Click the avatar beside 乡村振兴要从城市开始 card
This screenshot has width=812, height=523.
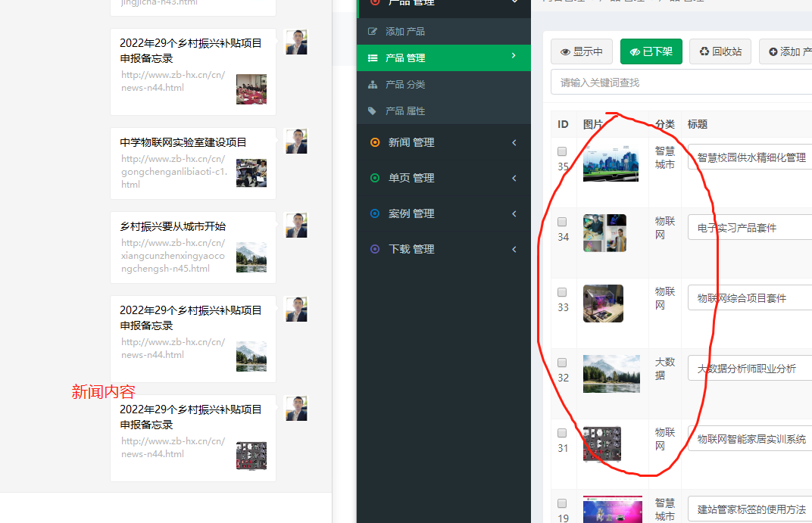(x=296, y=225)
